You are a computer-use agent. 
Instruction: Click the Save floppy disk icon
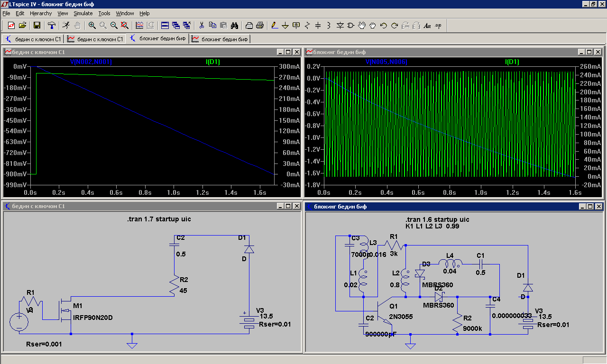click(x=37, y=25)
